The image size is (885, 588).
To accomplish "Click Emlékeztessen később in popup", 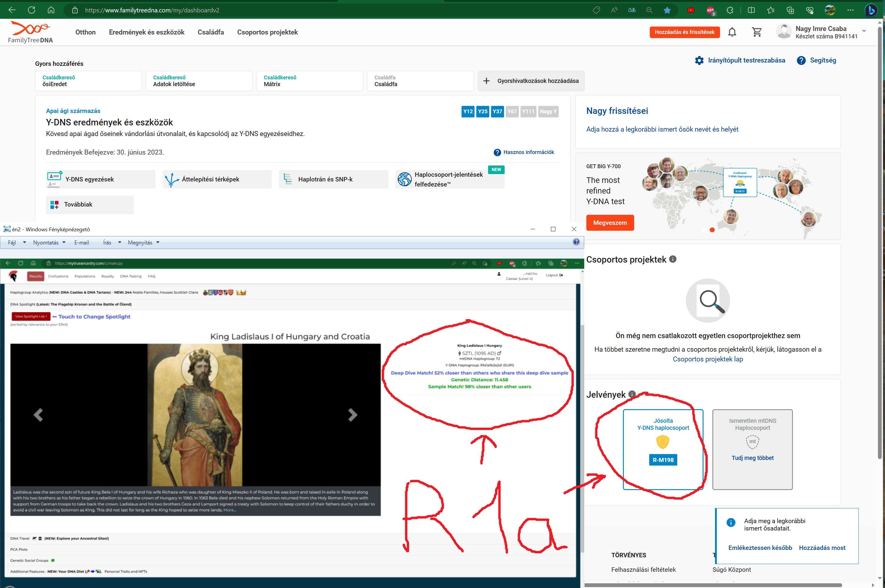I will 760,548.
